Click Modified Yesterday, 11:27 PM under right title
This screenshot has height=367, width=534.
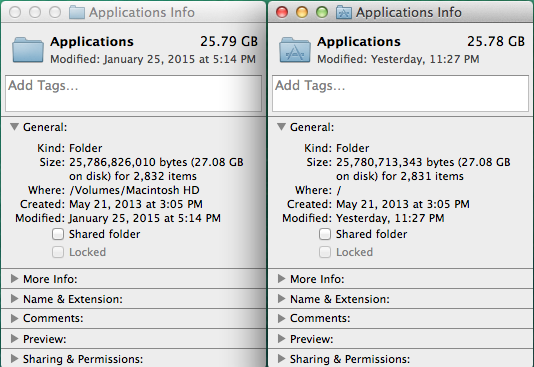[x=398, y=59]
